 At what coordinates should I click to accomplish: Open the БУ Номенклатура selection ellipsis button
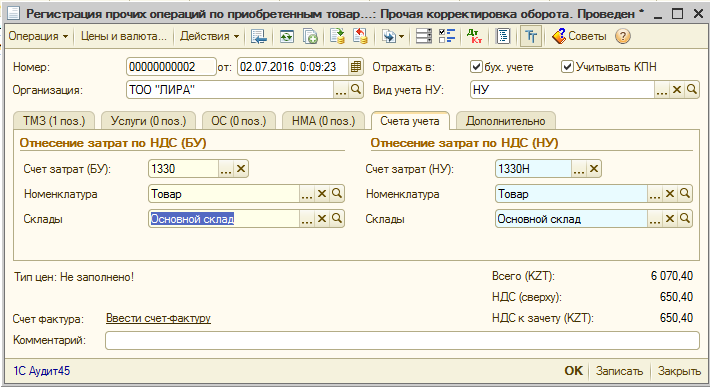(x=307, y=194)
